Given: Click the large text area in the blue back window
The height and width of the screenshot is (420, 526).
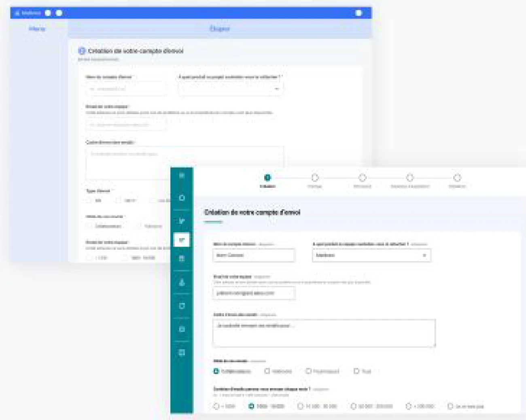Looking at the screenshot, I should point(185,163).
